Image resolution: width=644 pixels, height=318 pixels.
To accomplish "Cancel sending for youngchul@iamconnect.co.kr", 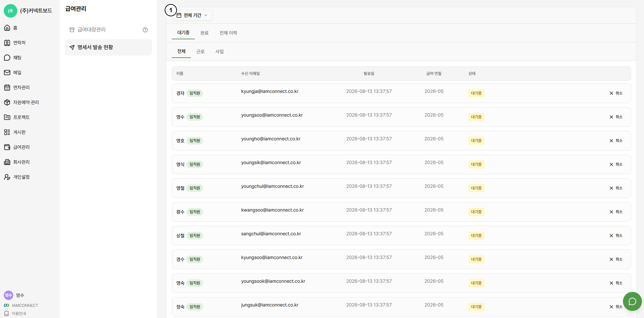I will click(616, 188).
